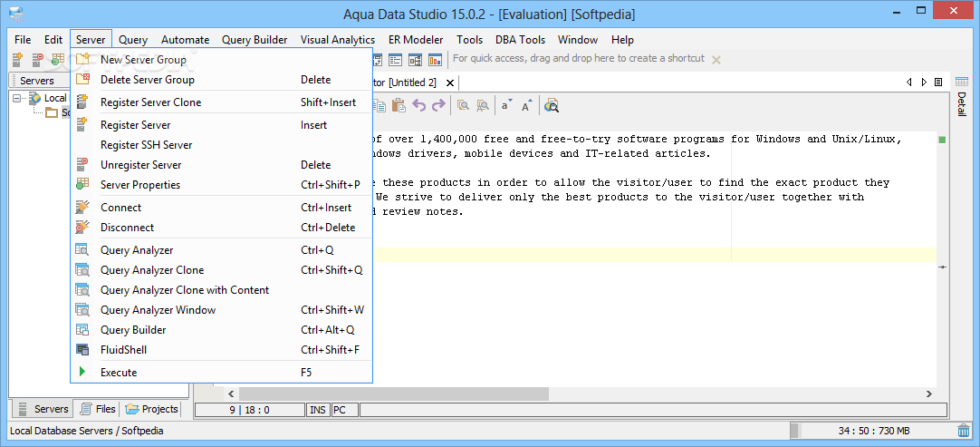
Task: Click the Find and Replace icon
Action: click(483, 105)
